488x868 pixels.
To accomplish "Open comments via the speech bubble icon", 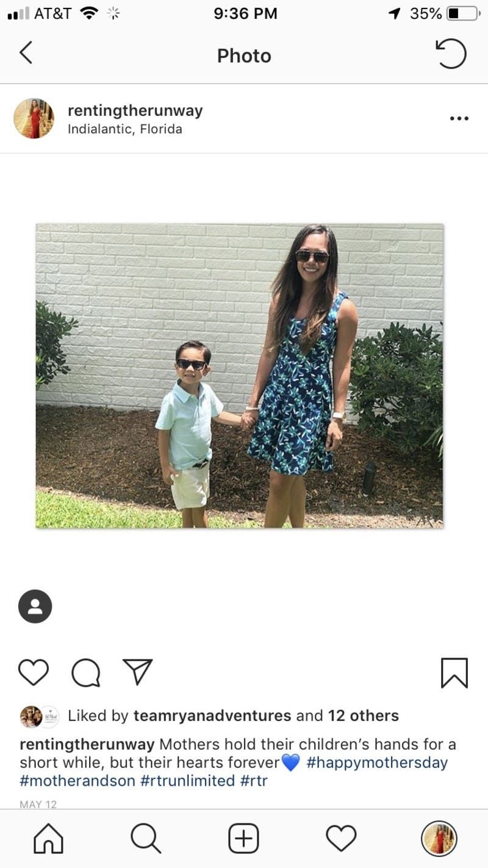I will 85,673.
